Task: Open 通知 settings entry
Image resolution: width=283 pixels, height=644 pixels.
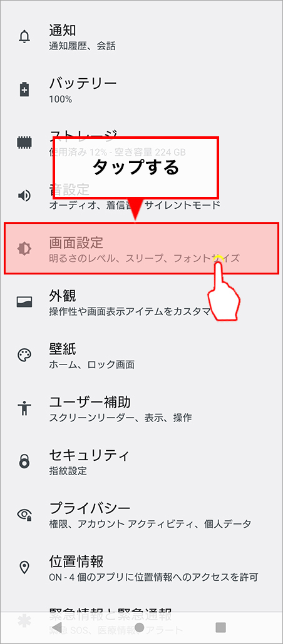Action: click(x=141, y=36)
